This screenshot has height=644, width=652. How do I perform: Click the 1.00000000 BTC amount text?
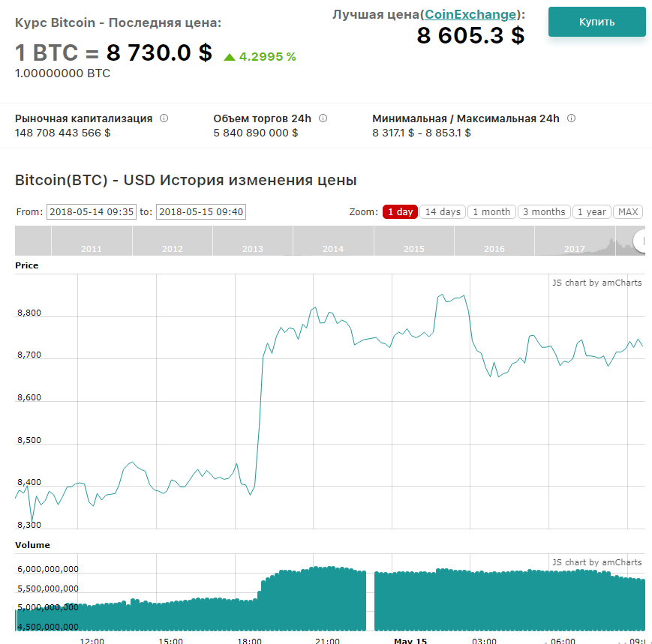[x=63, y=73]
